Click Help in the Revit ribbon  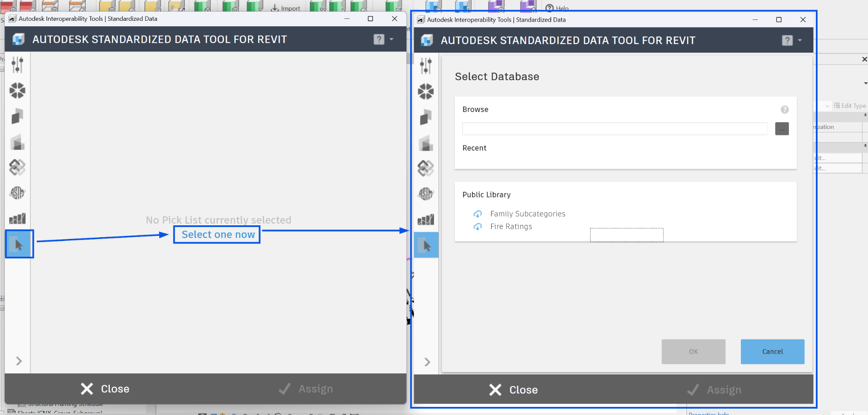pos(557,8)
